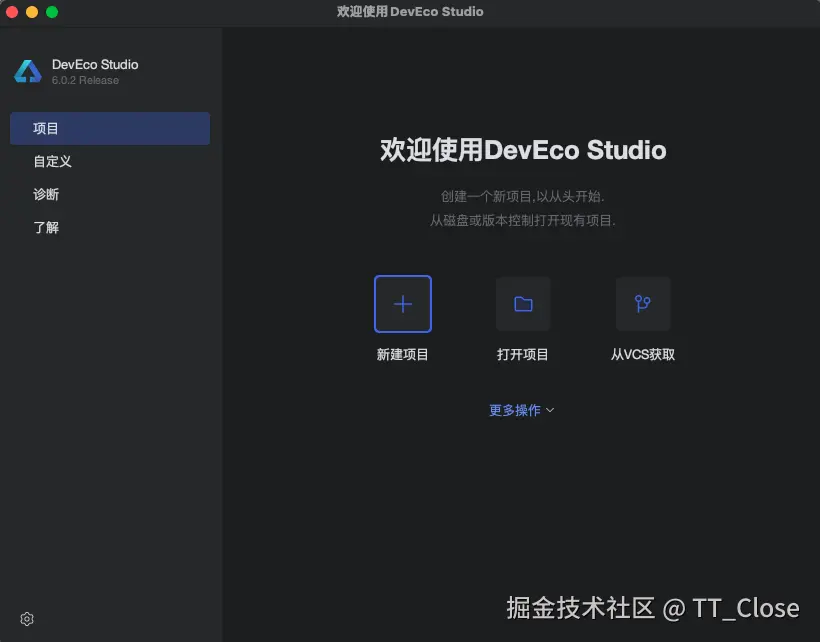This screenshot has width=820, height=642.
Task: Open settings via the gear icon
Action: pyautogui.click(x=27, y=619)
